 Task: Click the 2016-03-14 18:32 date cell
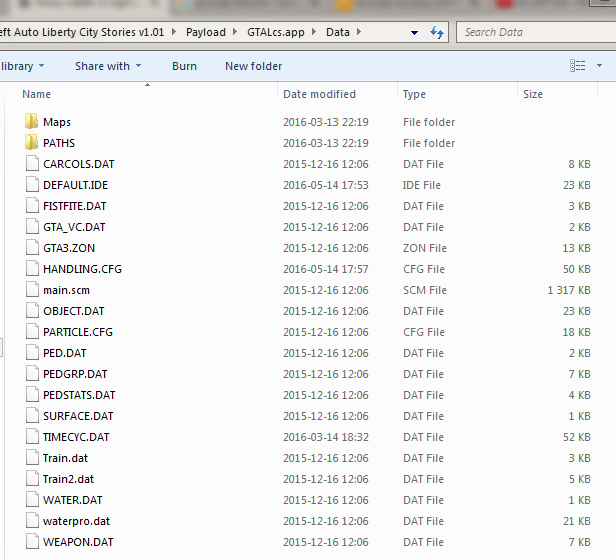tap(326, 437)
